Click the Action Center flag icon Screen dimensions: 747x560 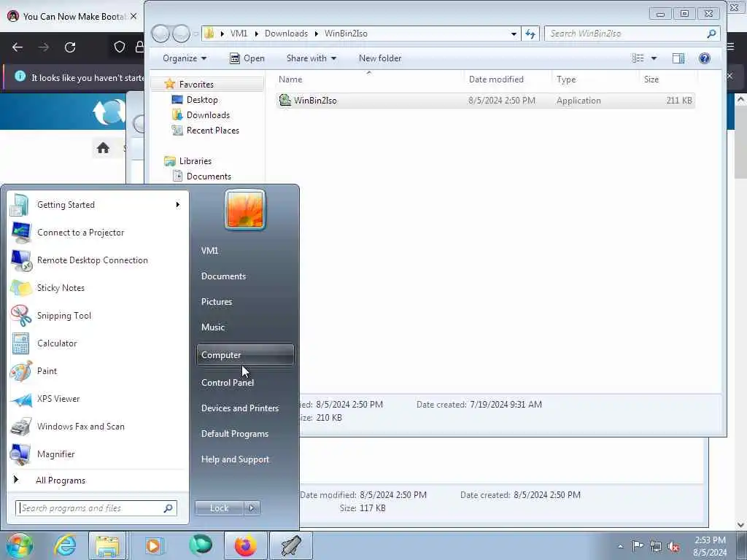[x=638, y=546]
